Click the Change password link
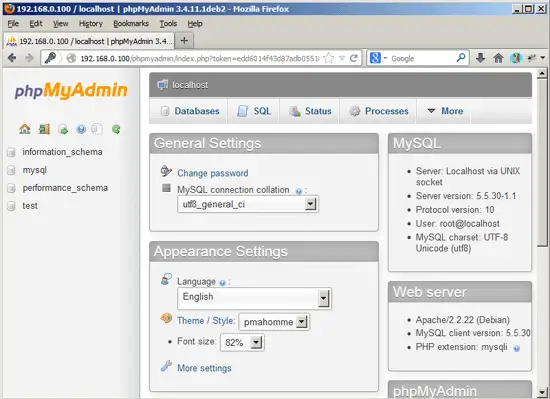Viewport: 550px width, 399px height. (x=213, y=173)
